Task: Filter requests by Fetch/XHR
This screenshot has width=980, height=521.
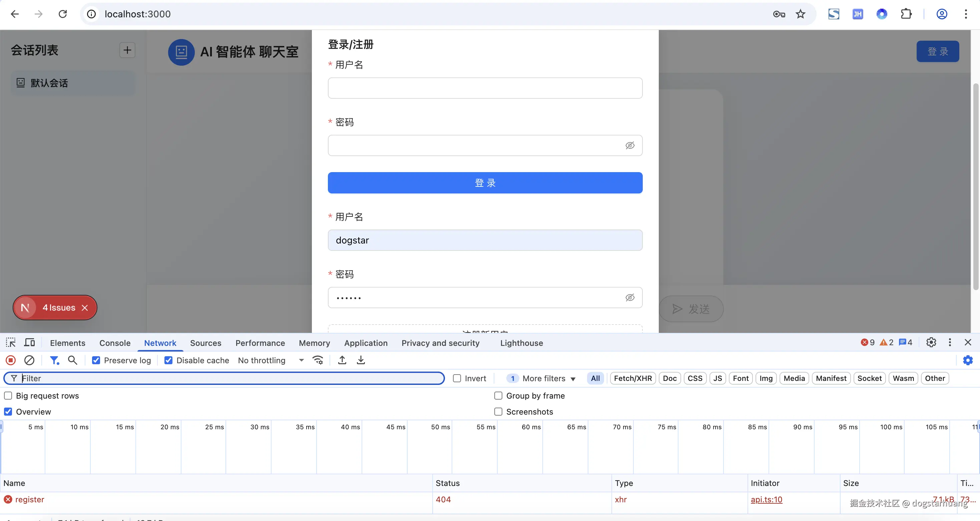Action: coord(632,378)
